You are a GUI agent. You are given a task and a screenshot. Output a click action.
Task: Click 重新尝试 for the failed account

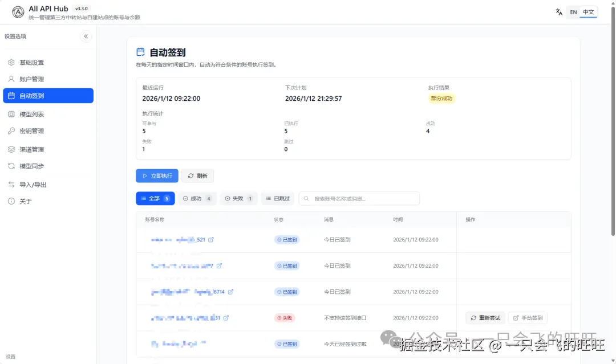click(485, 318)
